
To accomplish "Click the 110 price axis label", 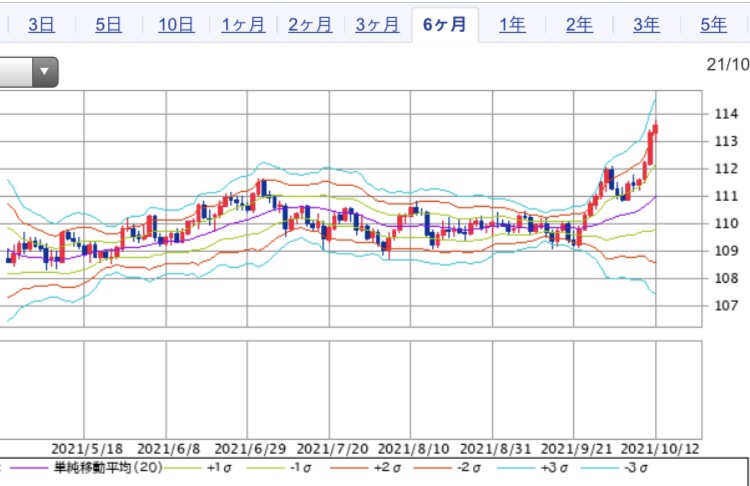I will [726, 223].
